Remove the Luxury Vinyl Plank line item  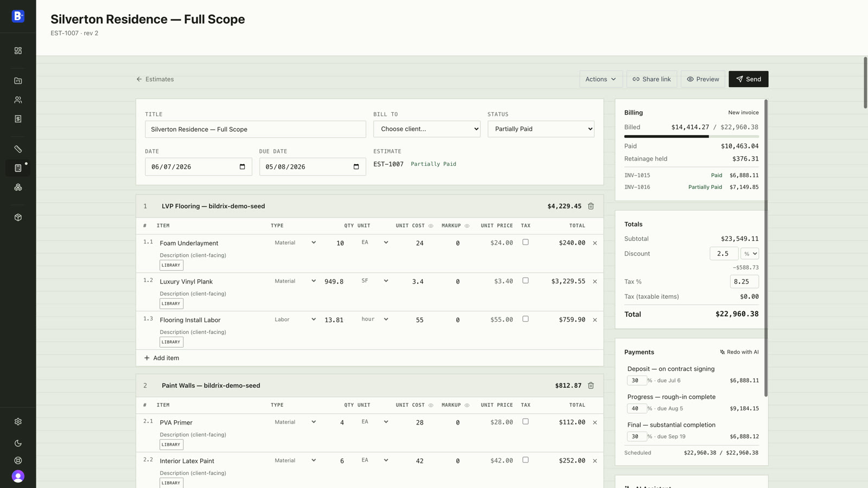tap(595, 281)
